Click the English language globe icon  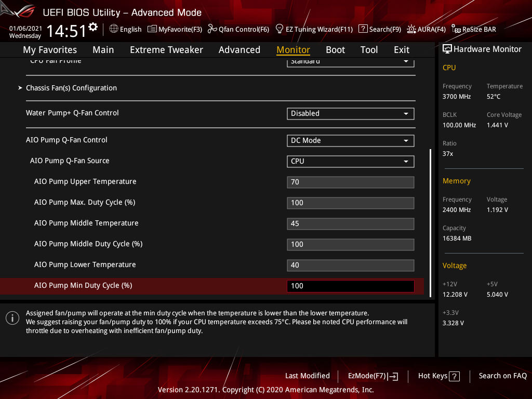click(x=114, y=29)
